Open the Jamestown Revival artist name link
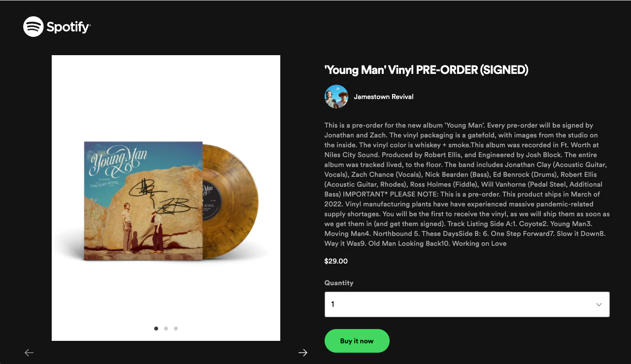The image size is (631, 364). (384, 97)
